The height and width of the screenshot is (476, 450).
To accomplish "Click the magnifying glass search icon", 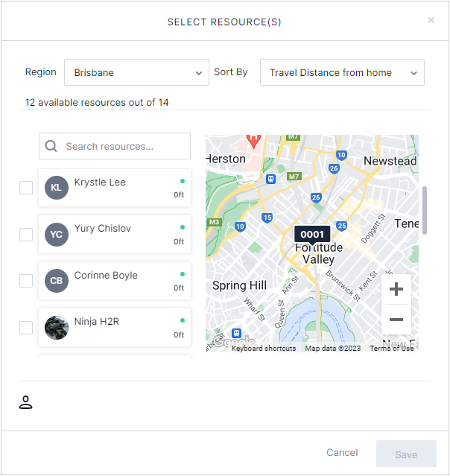I will click(x=51, y=146).
